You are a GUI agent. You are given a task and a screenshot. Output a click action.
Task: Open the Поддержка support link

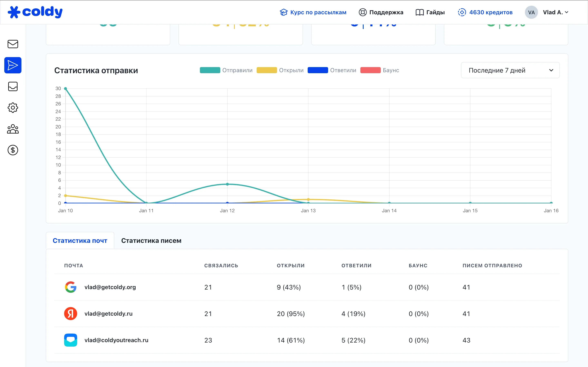(381, 12)
